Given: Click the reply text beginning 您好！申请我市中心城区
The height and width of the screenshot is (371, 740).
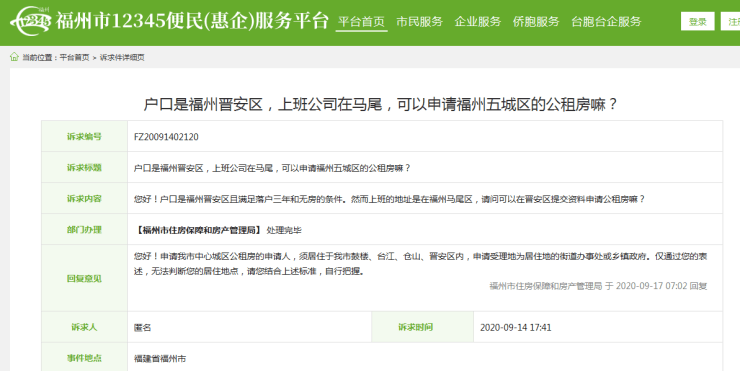Looking at the screenshot, I should 420,264.
